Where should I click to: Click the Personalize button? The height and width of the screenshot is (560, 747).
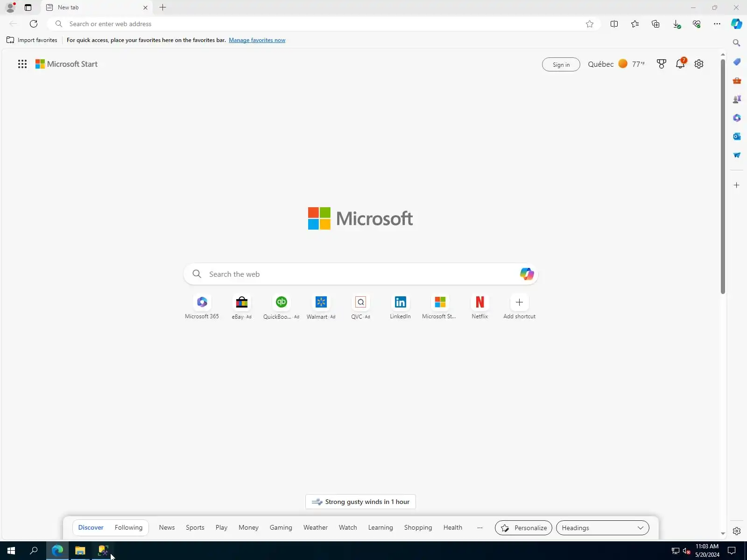[x=523, y=528]
